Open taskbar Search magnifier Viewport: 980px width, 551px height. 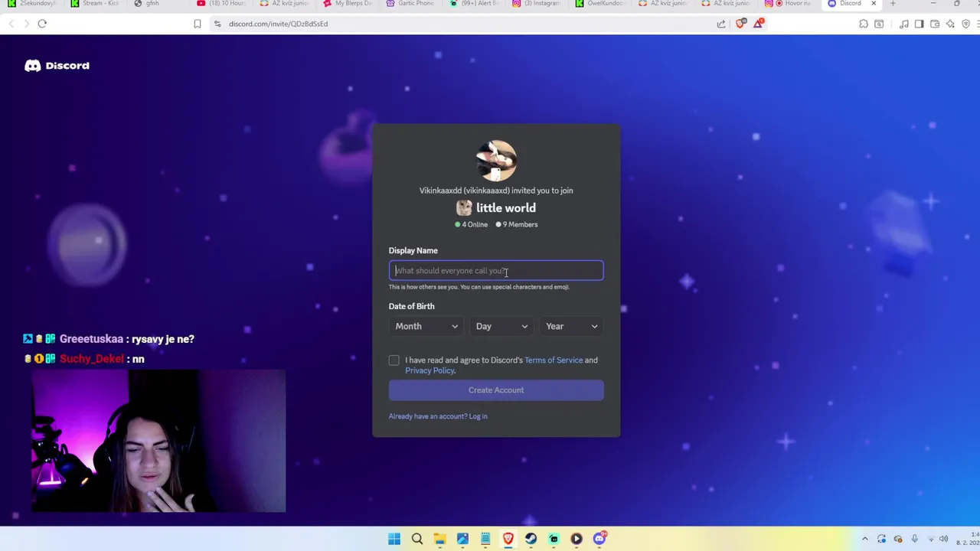[x=417, y=539]
